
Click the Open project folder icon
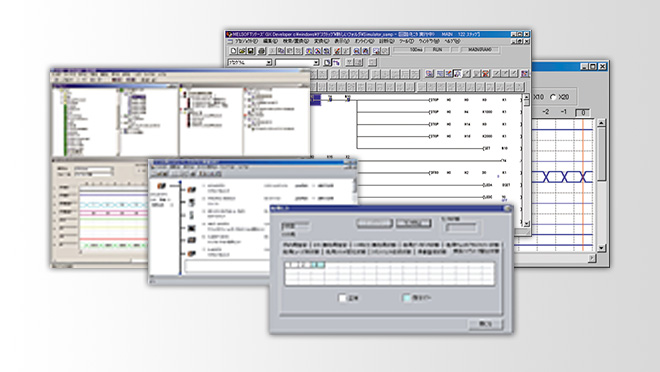[242, 50]
